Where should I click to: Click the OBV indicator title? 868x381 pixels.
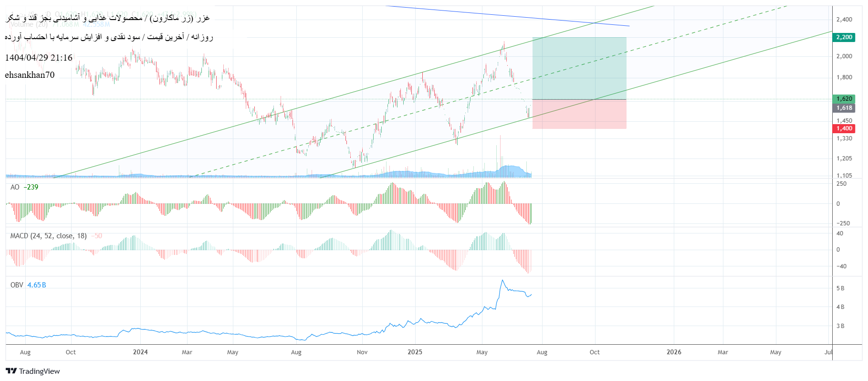click(17, 285)
